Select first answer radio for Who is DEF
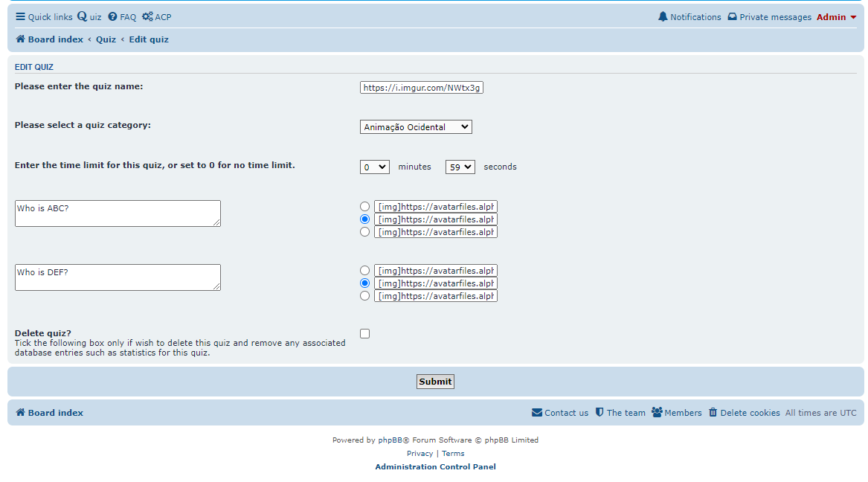 tap(364, 271)
